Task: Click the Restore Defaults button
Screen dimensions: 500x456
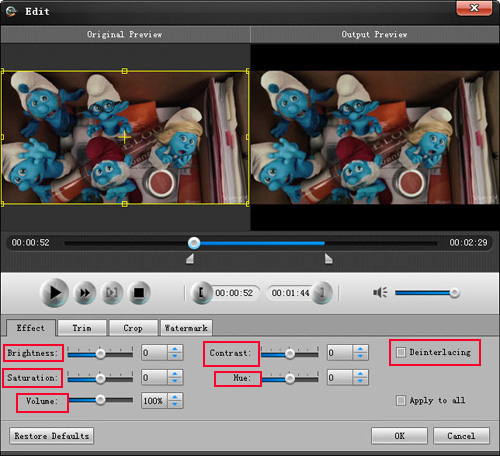Action: point(52,436)
